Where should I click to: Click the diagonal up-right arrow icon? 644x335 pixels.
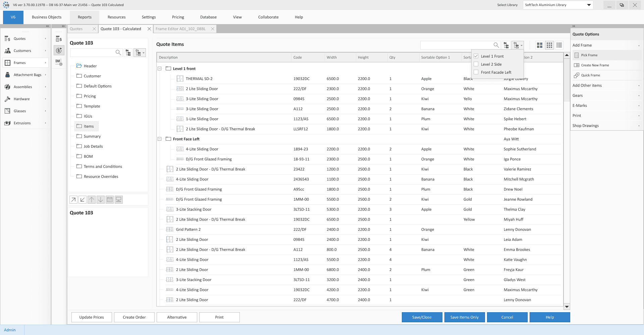tap(73, 200)
